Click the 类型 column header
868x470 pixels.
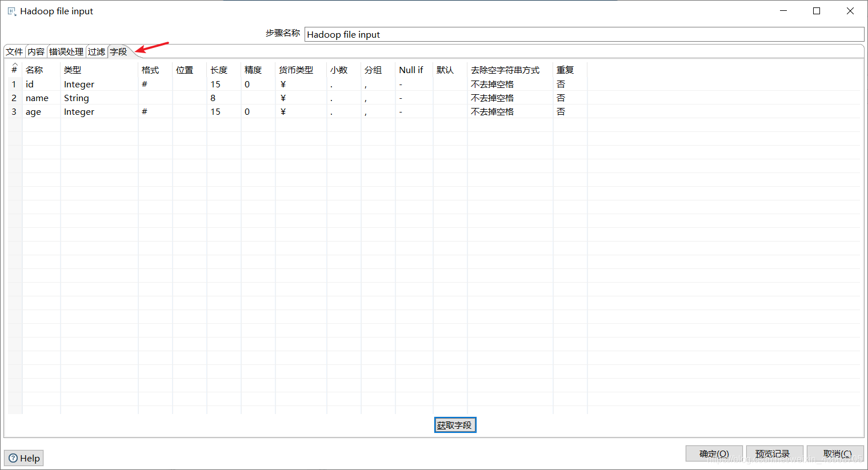(99, 70)
